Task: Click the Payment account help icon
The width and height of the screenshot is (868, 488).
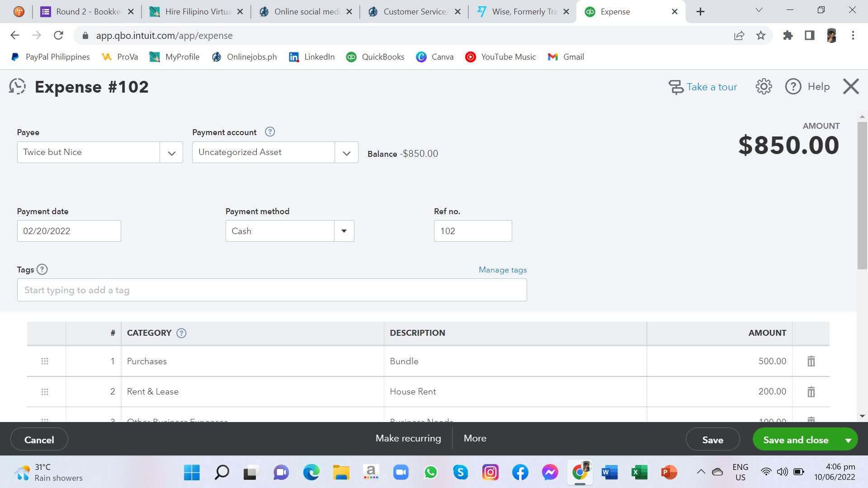Action: [270, 132]
